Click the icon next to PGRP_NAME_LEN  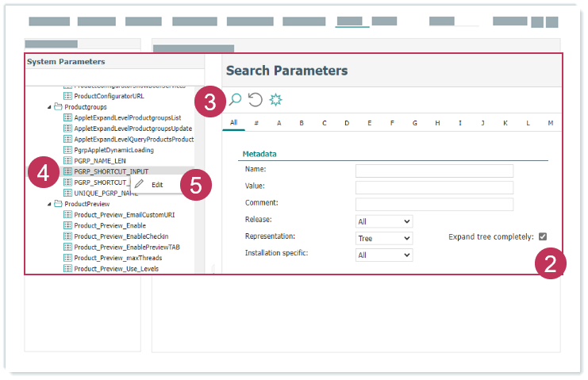67,160
